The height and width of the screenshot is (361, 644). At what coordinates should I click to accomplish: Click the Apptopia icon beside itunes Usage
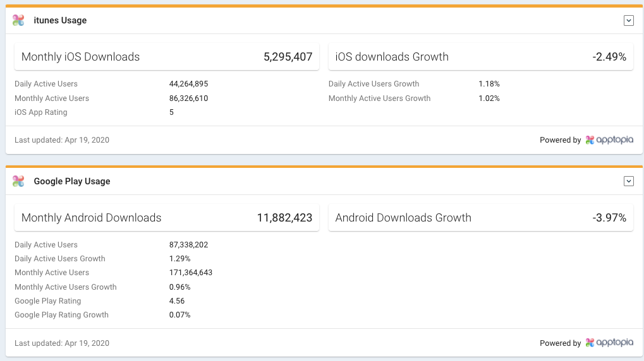tap(18, 20)
